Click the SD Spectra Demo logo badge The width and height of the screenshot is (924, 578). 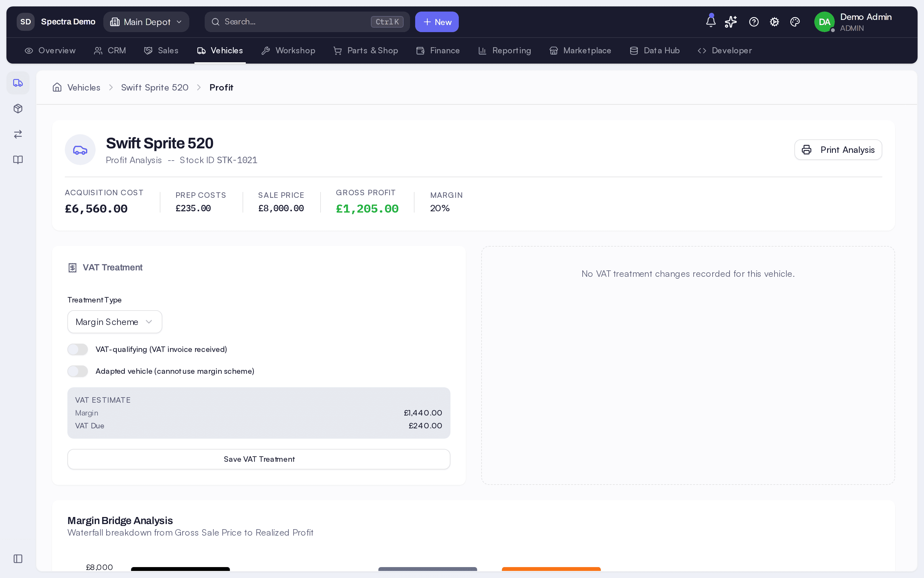[x=26, y=22]
